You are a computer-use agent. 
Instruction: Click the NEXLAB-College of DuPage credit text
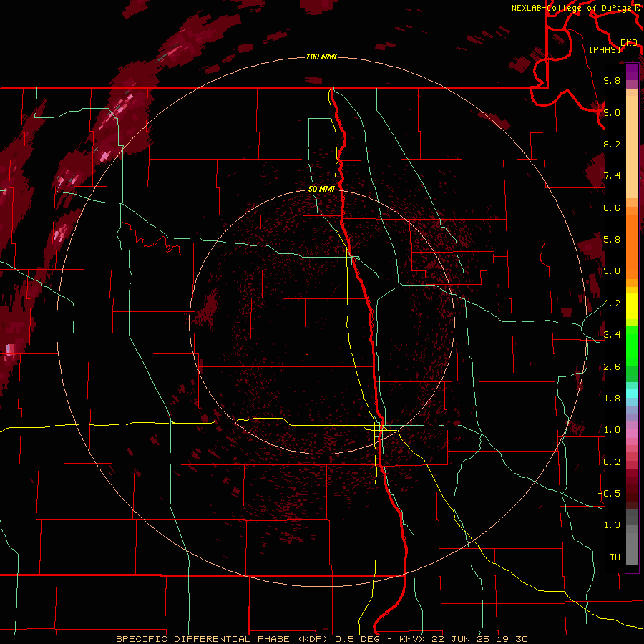pos(573,8)
